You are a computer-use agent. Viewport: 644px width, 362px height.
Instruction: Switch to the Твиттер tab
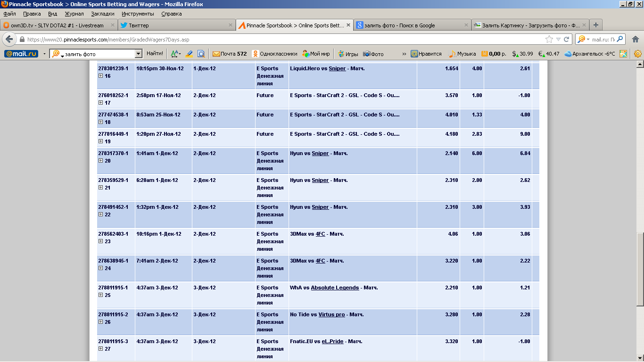pos(176,25)
